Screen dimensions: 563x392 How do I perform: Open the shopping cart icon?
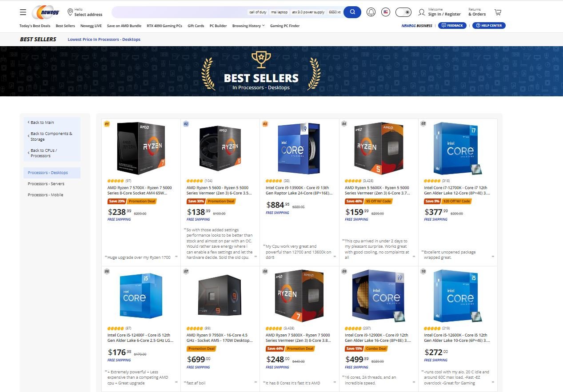(498, 12)
